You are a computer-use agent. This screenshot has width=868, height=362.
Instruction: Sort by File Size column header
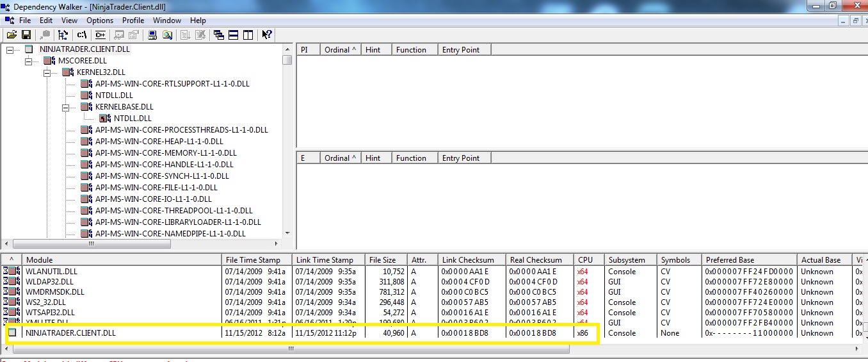tap(387, 260)
